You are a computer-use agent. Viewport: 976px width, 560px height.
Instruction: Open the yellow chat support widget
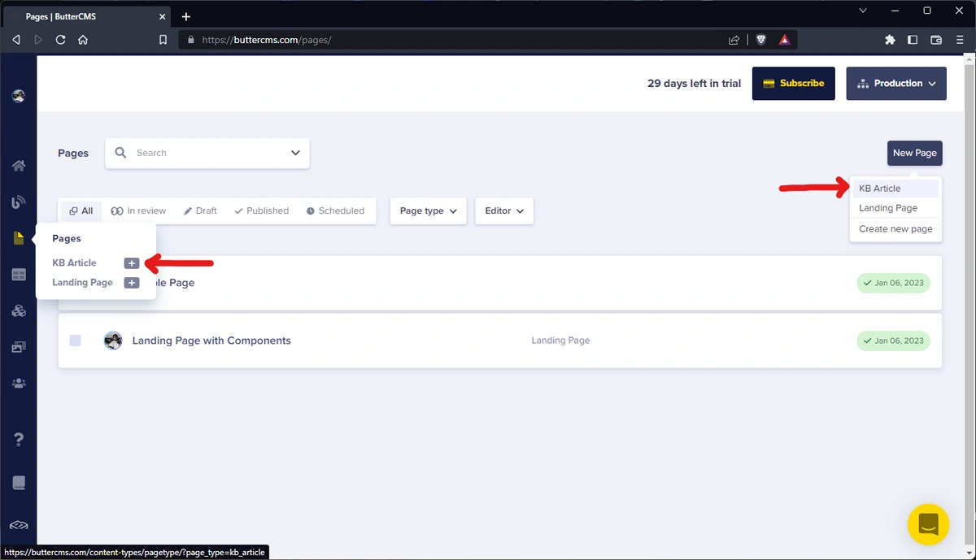coord(928,523)
